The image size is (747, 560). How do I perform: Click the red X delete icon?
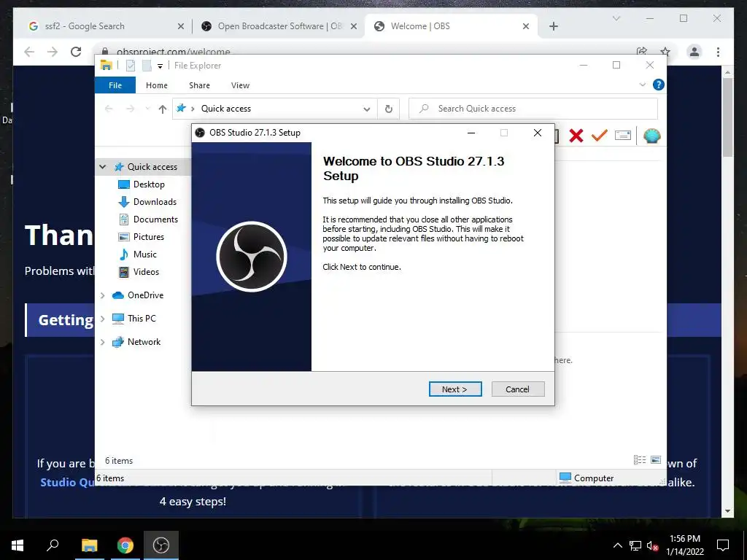click(x=576, y=136)
